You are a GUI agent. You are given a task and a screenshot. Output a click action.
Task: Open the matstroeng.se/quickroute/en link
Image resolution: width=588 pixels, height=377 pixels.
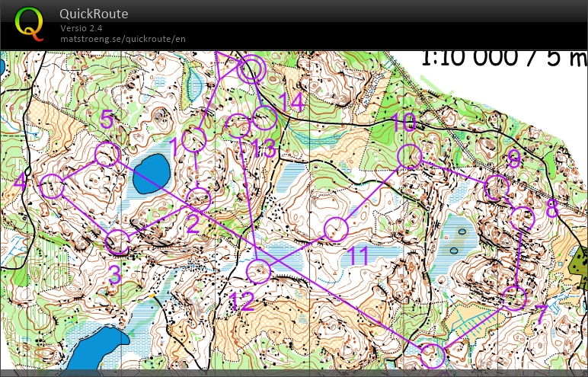(123, 39)
